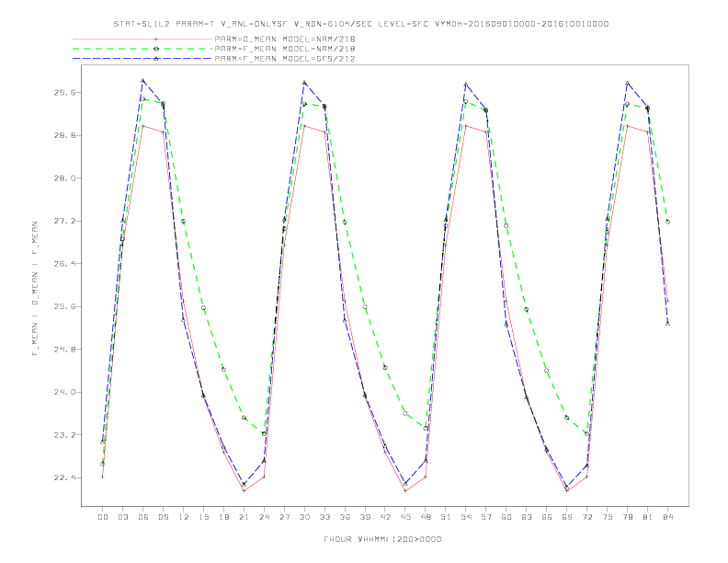Click x-axis forecast hour label 27
Screen dimensions: 728x563
coord(284,517)
